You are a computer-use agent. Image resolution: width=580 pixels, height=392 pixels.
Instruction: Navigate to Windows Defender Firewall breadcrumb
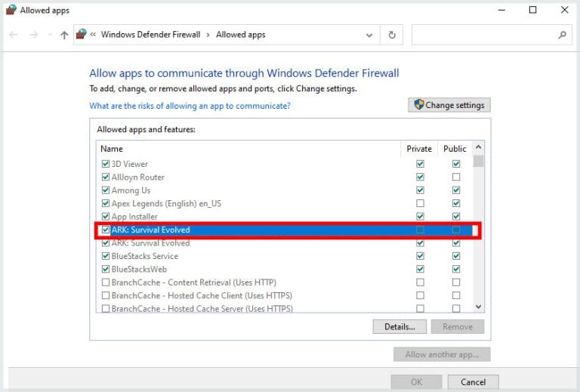point(150,35)
